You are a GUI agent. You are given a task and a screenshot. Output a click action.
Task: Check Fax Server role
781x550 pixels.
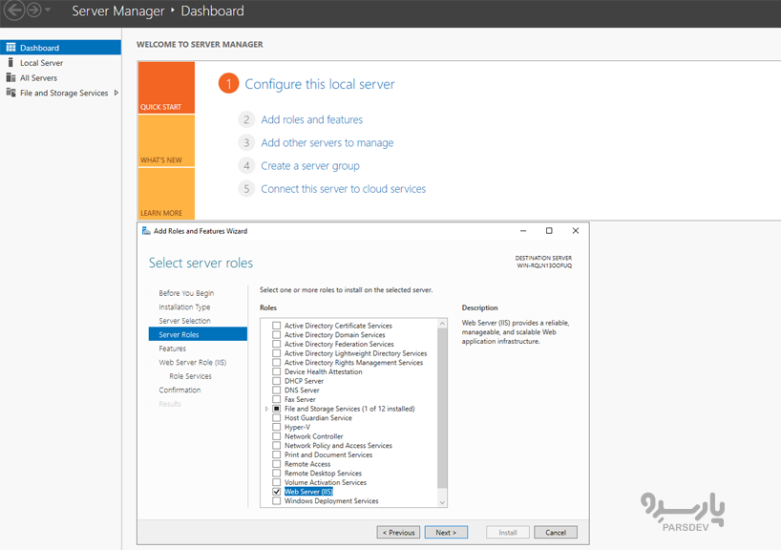[x=276, y=399]
